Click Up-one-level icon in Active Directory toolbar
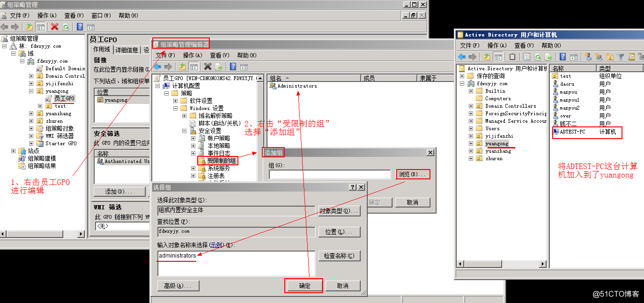Screen dimensions: 644x303 [x=487, y=57]
